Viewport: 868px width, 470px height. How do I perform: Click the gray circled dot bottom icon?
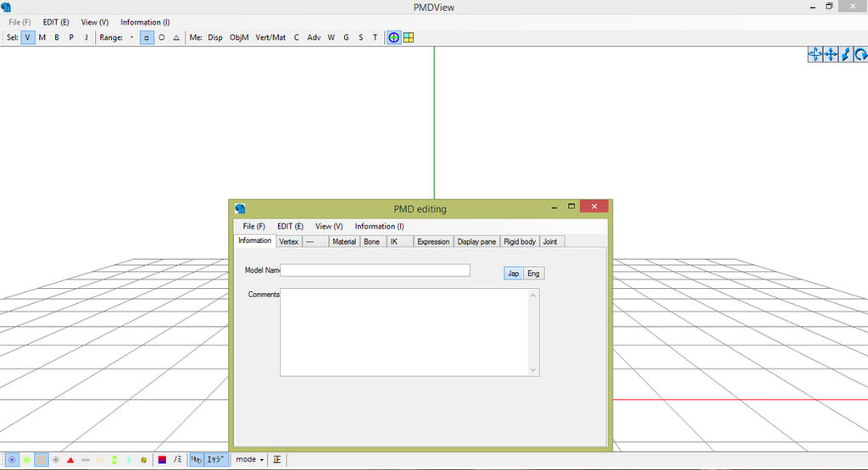[x=56, y=460]
